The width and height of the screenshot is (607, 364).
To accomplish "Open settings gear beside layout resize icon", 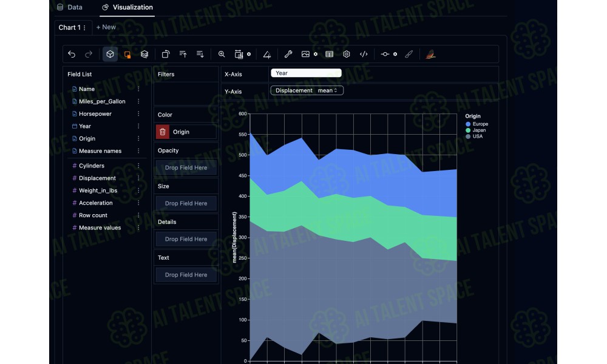I will [249, 54].
